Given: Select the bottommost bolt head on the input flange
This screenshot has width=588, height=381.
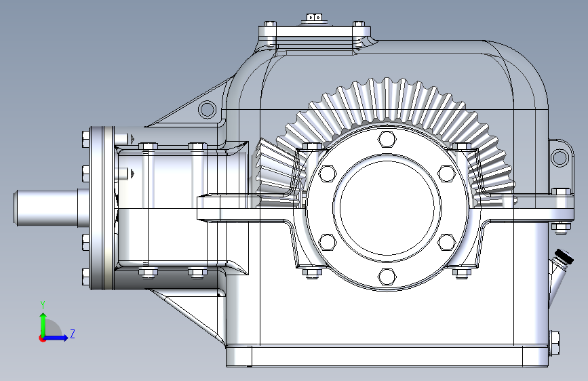Looking at the screenshot, I should click(x=85, y=277).
